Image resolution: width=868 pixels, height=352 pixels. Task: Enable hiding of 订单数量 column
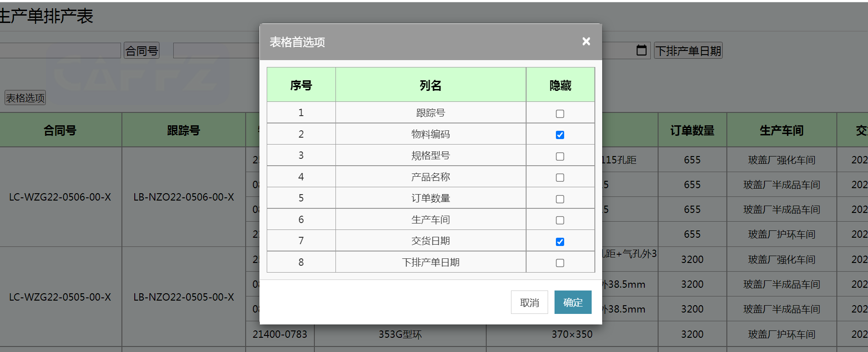point(560,199)
